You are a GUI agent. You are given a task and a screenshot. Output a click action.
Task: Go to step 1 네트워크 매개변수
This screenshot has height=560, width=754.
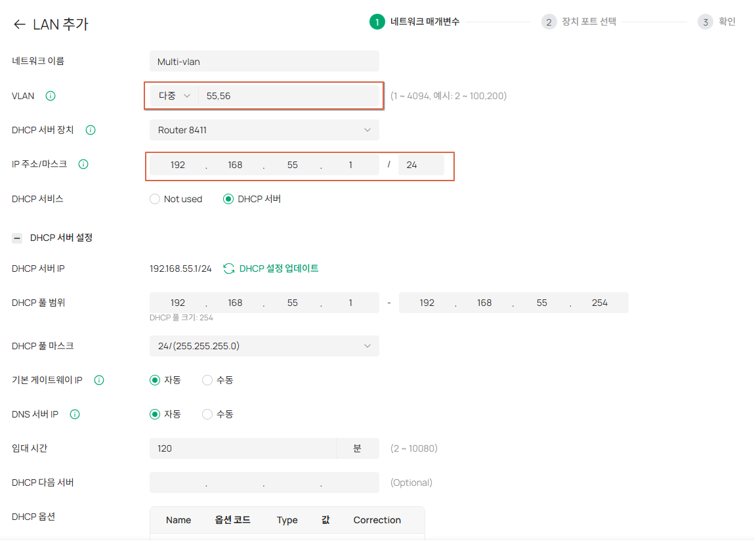415,22
